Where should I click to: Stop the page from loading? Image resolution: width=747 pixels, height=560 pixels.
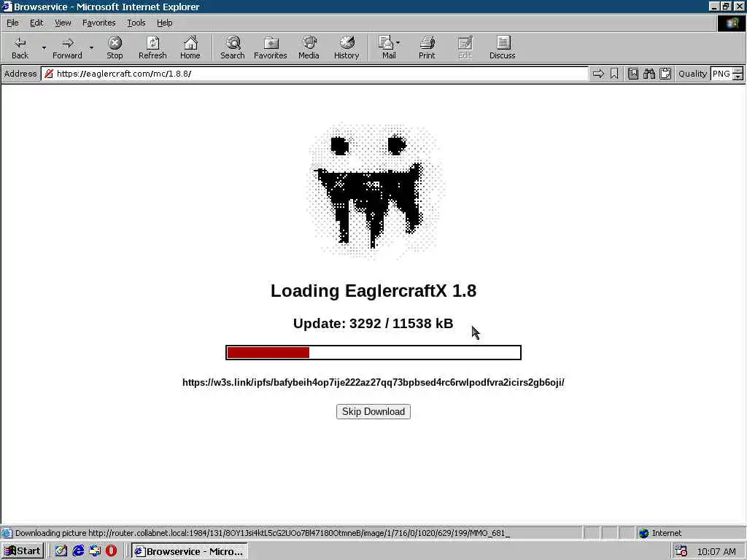click(115, 47)
